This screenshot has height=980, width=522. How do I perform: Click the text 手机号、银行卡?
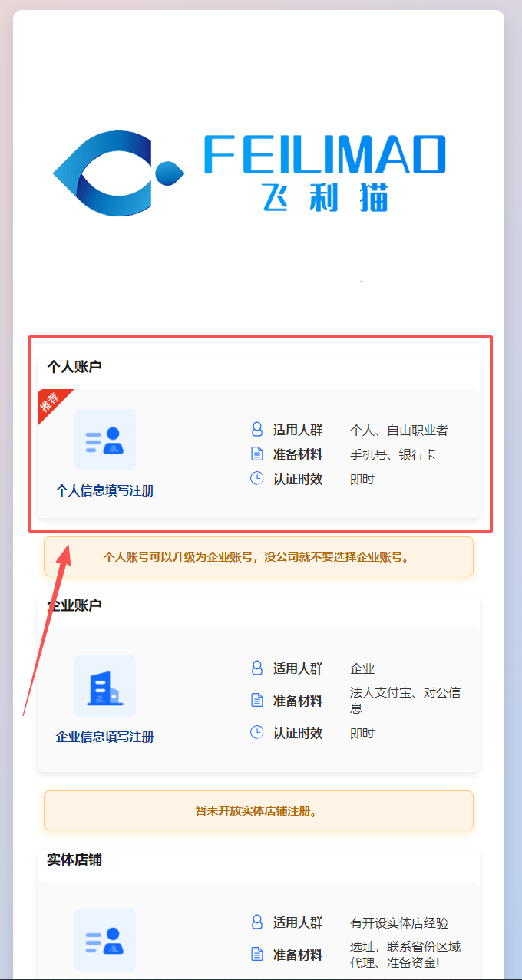pyautogui.click(x=393, y=454)
